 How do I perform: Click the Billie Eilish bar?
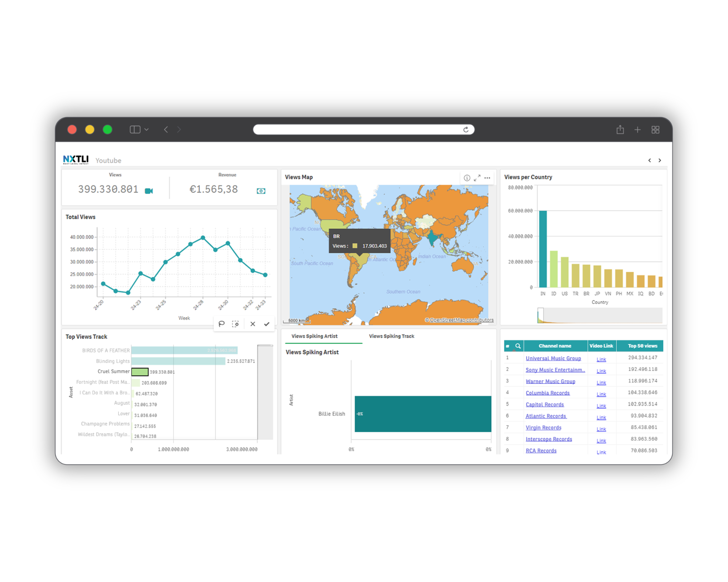tap(423, 414)
